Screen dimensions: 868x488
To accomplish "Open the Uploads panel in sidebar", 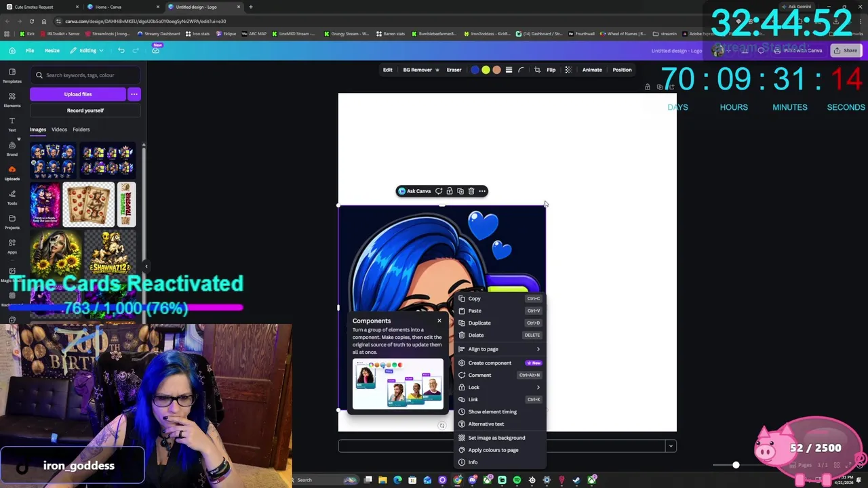I will pos(12,173).
